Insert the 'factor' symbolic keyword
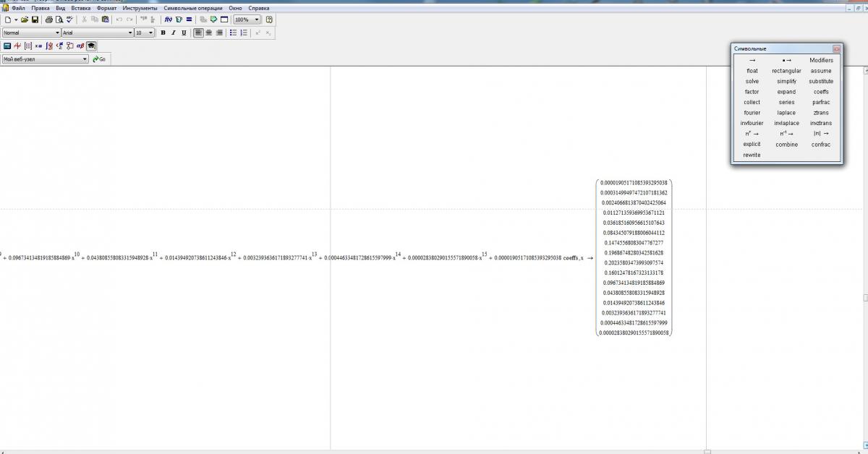Viewport: 868px width, 454px height. pyautogui.click(x=752, y=92)
